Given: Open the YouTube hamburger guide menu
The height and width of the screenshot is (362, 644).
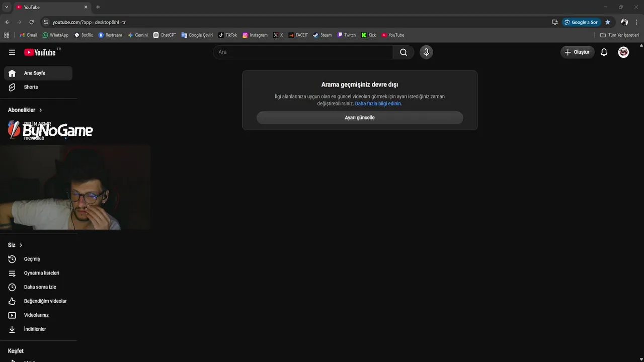Looking at the screenshot, I should 12,52.
